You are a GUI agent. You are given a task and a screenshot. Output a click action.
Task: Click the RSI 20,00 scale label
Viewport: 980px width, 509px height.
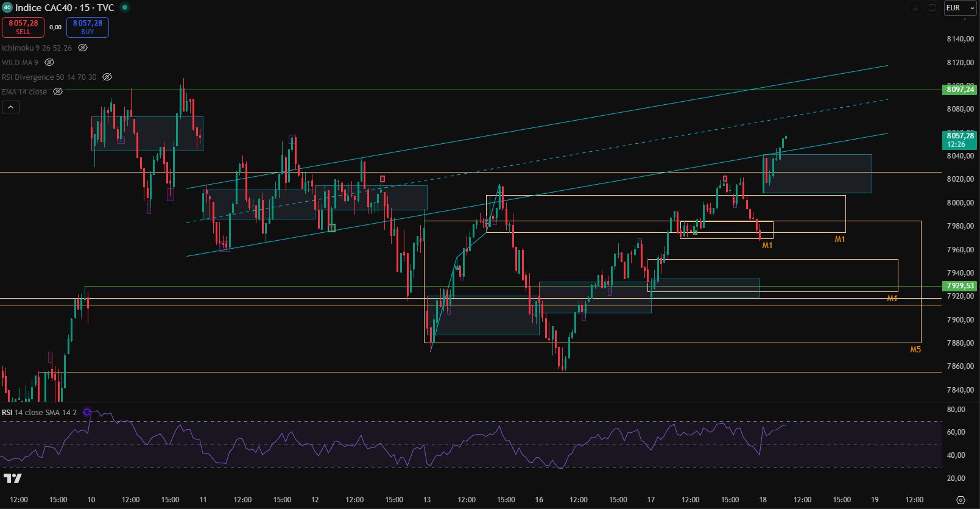click(x=956, y=479)
